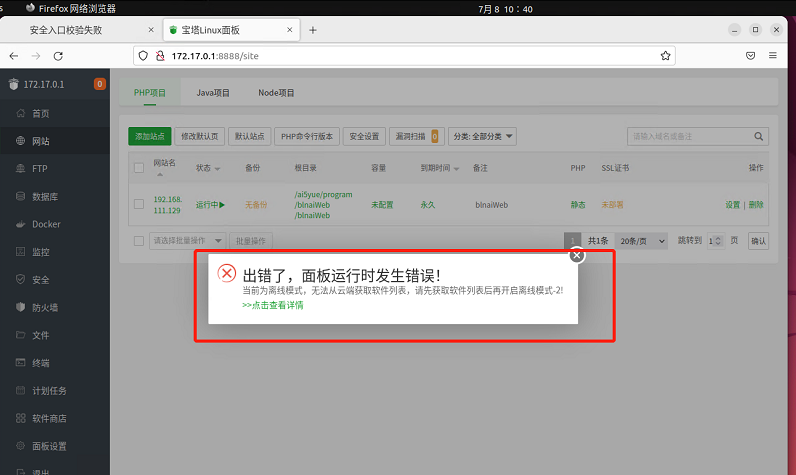Open the shield tracking protection icon
This screenshot has width=796, height=475.
(x=143, y=56)
